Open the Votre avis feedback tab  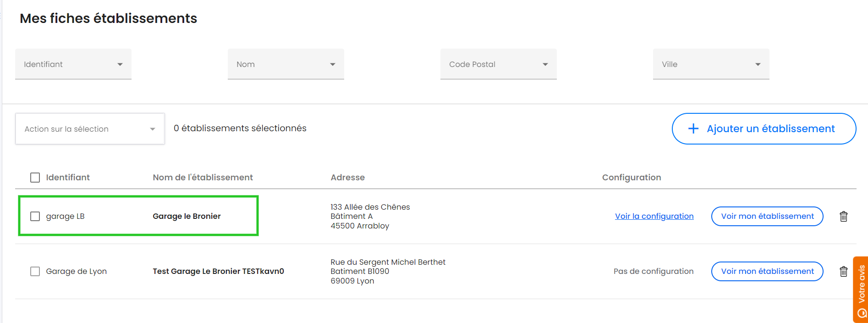861,290
